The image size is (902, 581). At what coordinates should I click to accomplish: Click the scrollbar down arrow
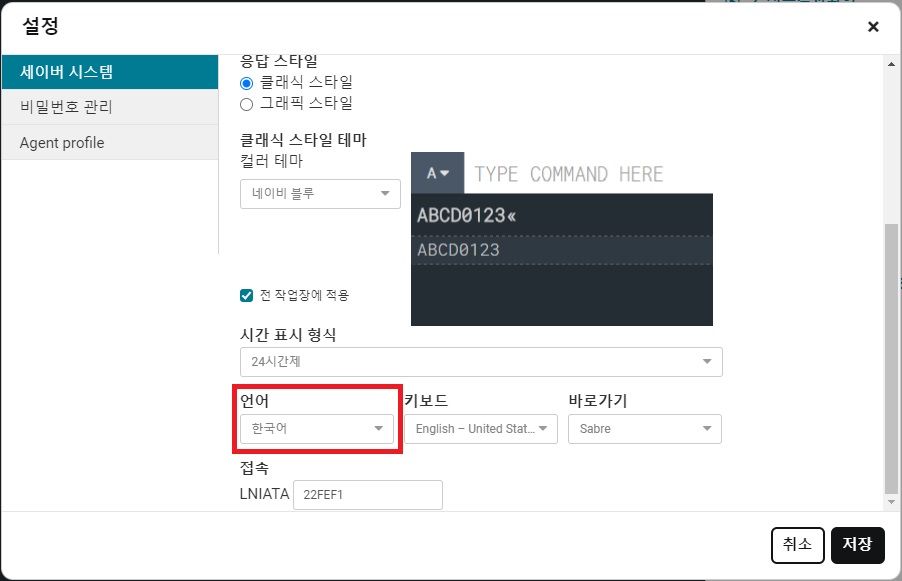(x=891, y=502)
